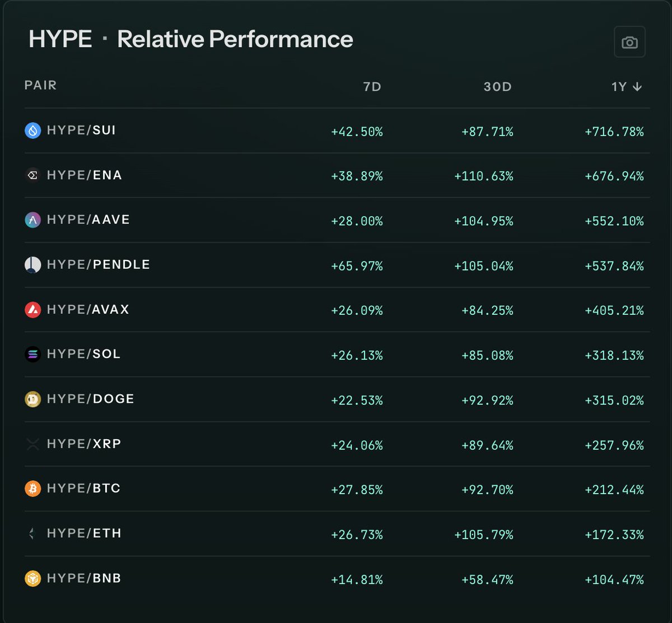
Task: Select the +405.21% AVAX 1Y value
Action: [x=614, y=310]
